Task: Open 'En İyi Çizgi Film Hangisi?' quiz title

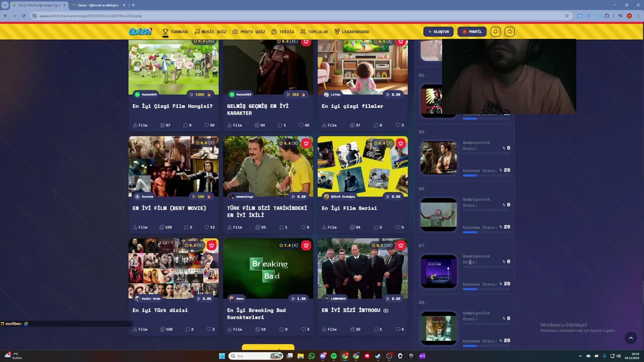Action: (173, 106)
